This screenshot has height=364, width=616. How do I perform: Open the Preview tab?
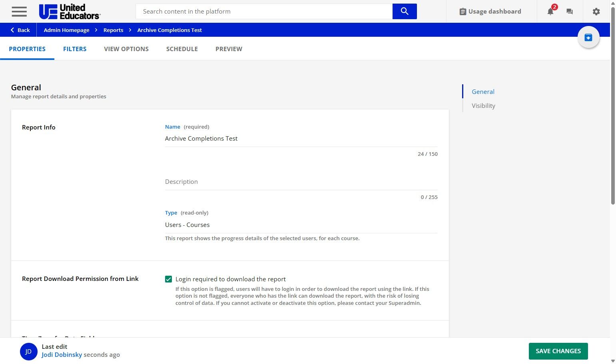pyautogui.click(x=229, y=49)
